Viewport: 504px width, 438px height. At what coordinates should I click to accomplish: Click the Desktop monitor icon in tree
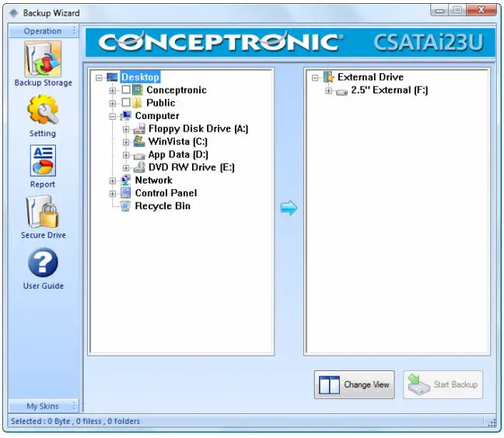point(112,77)
